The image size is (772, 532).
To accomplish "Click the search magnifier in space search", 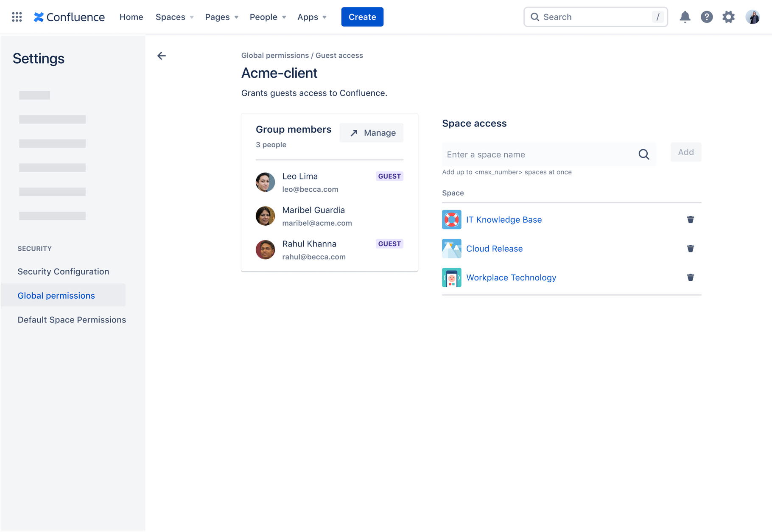I will pyautogui.click(x=644, y=154).
